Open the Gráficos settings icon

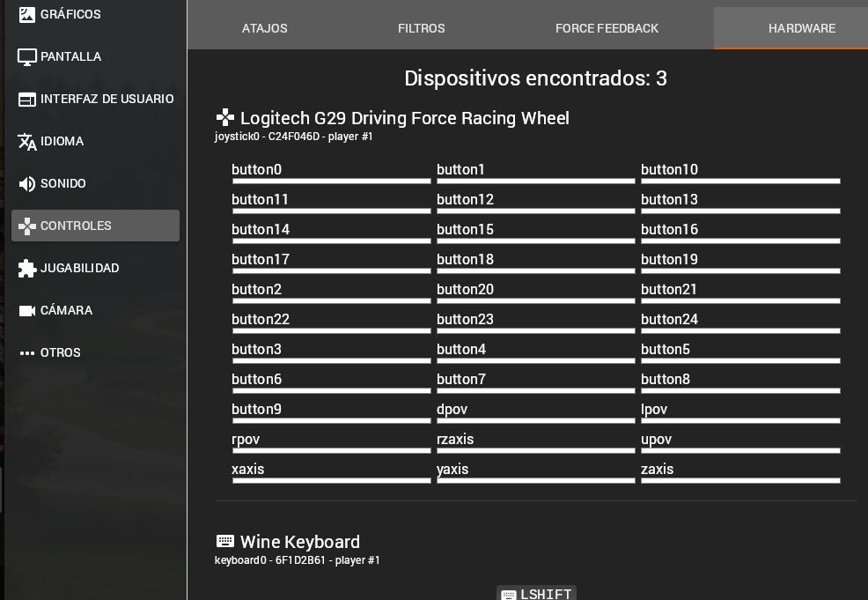26,14
